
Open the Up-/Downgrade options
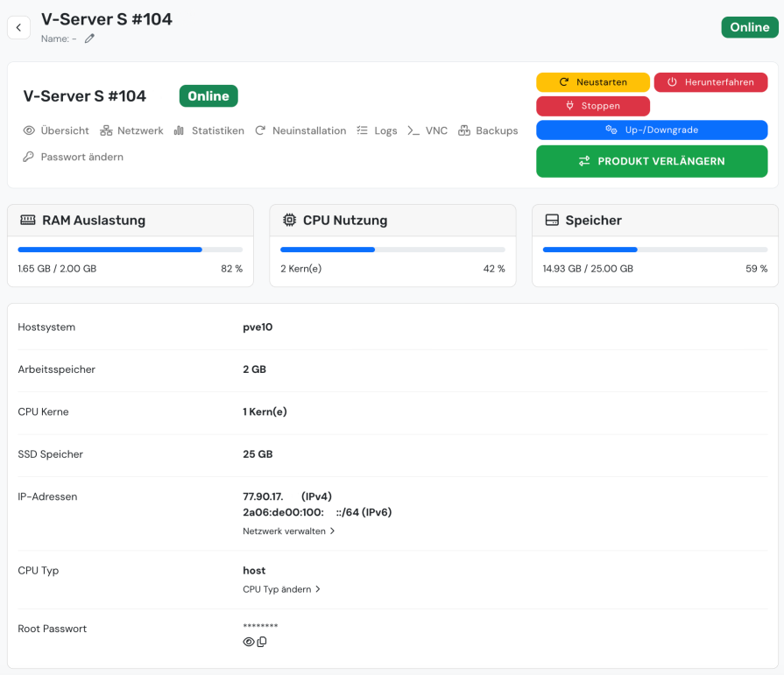click(652, 130)
